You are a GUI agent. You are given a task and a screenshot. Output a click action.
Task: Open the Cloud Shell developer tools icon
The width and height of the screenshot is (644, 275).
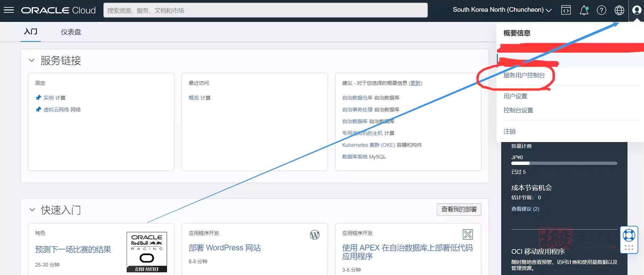click(566, 10)
